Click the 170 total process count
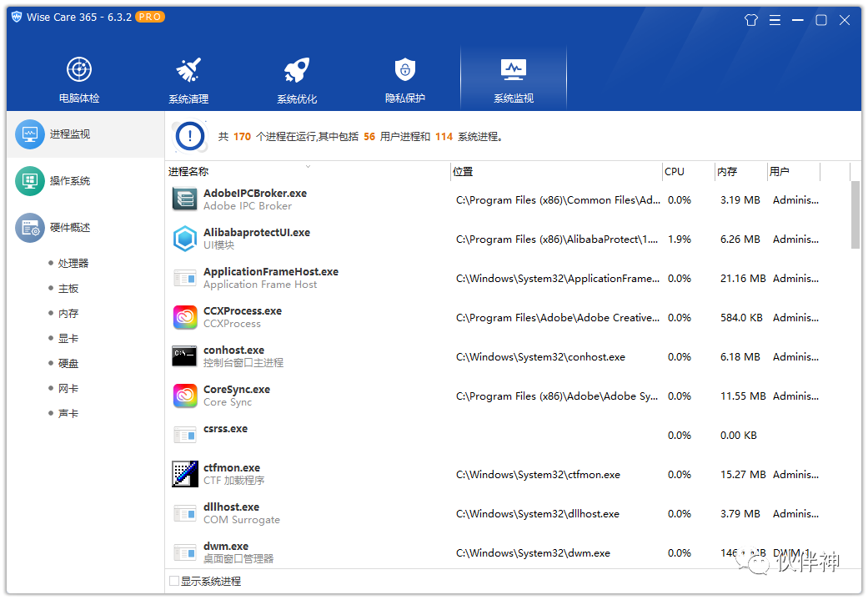This screenshot has width=868, height=600. (x=242, y=136)
